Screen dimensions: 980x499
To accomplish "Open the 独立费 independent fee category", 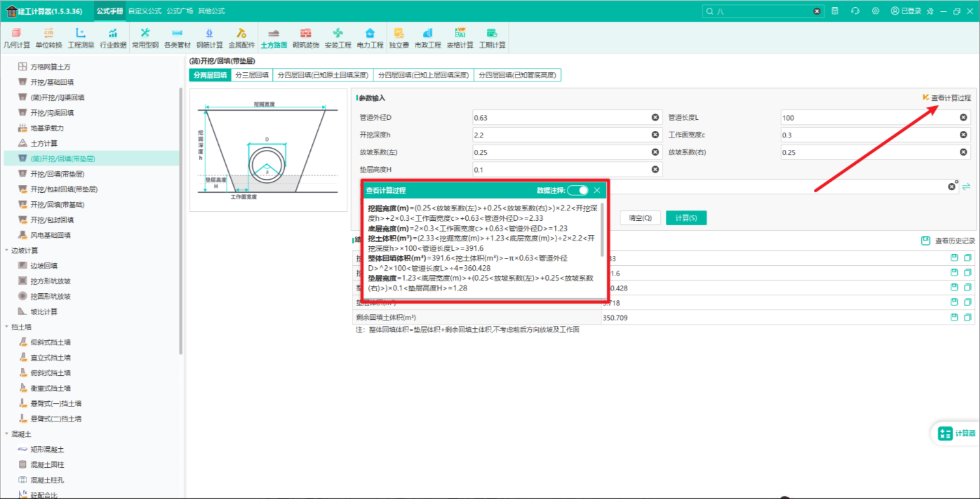I will click(399, 38).
